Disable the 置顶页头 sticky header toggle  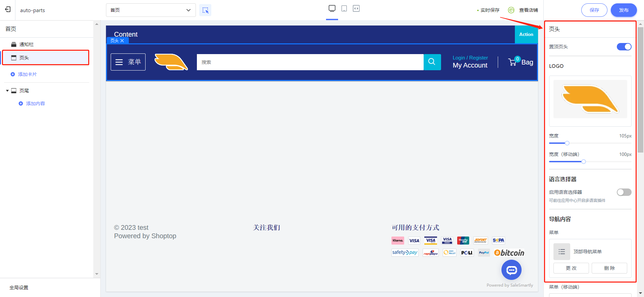point(624,47)
